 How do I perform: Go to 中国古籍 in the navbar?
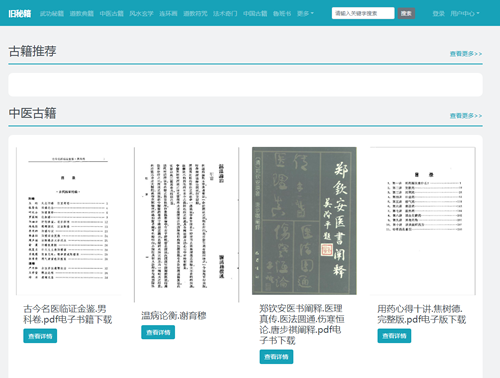point(255,14)
